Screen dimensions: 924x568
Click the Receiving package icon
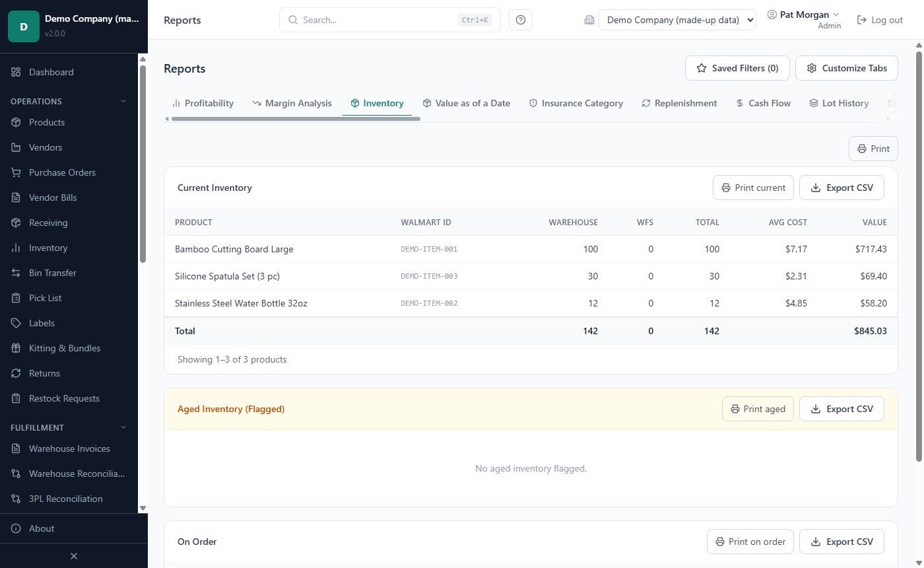tap(16, 223)
